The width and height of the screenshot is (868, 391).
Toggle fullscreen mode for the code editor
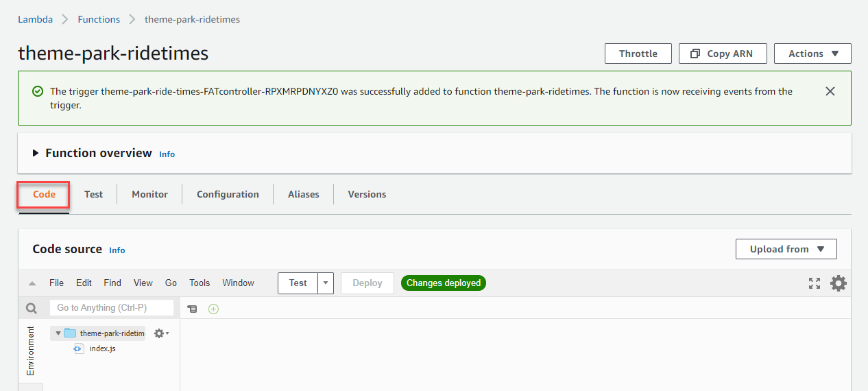(x=815, y=283)
